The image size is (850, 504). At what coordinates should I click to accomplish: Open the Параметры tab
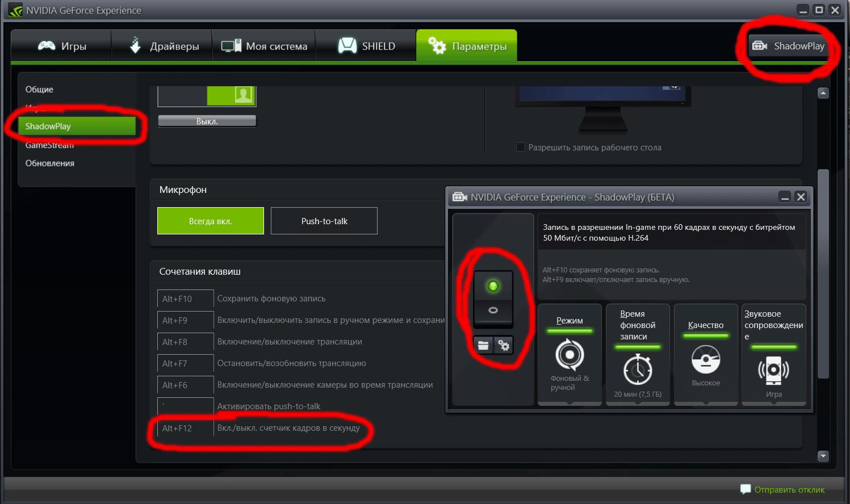pyautogui.click(x=467, y=46)
